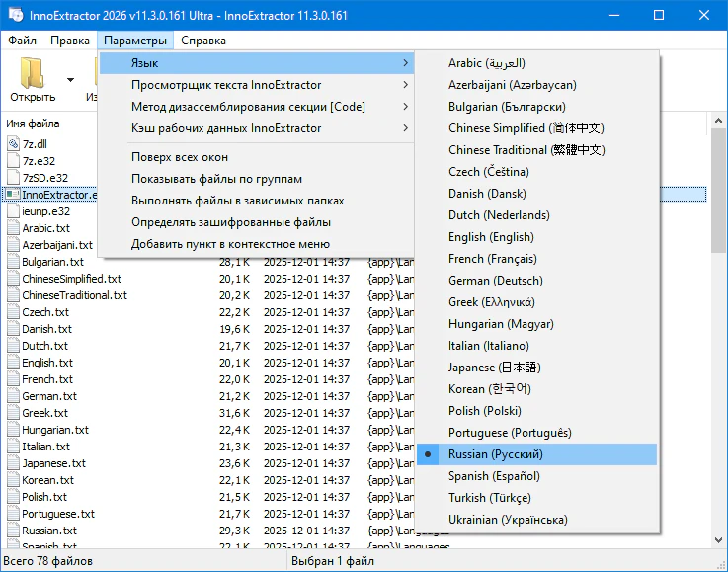728x572 pixels.
Task: Toggle 'Поверх всех окон' option
Action: 180,157
